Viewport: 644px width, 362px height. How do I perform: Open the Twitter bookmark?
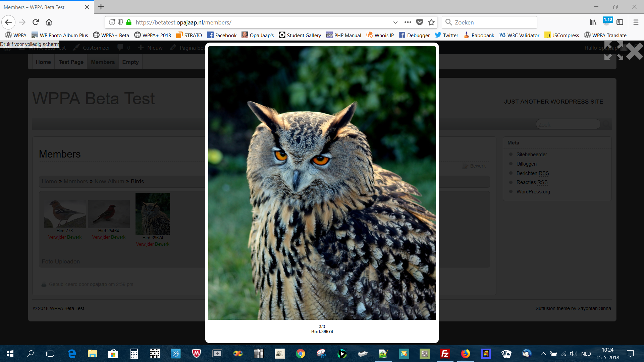point(446,35)
